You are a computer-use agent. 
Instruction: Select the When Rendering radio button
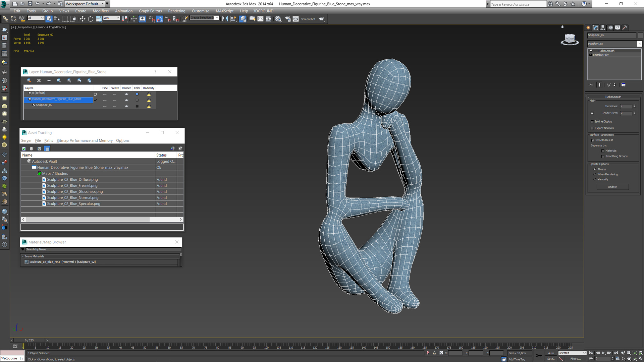(x=595, y=174)
